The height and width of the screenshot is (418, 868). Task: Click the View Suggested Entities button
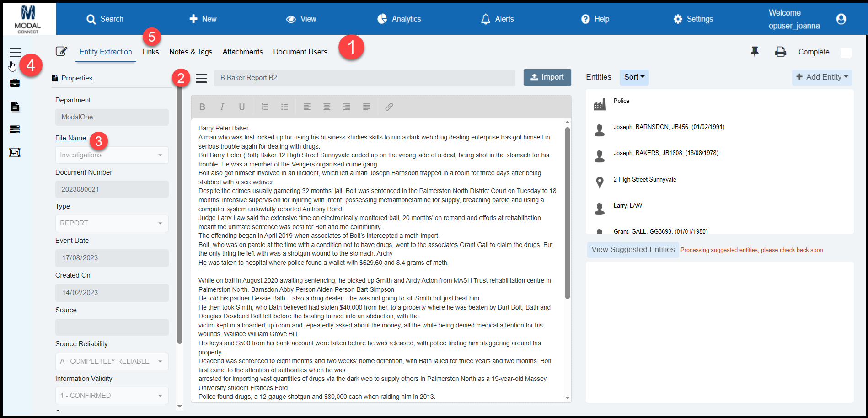pyautogui.click(x=632, y=250)
